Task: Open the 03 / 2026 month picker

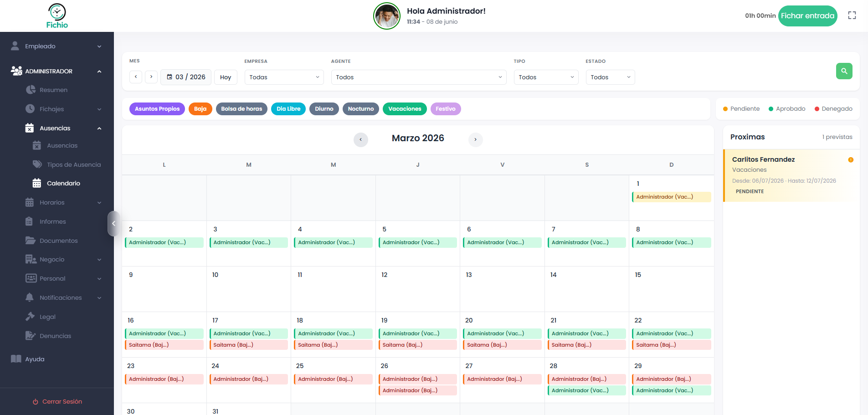Action: coord(186,77)
